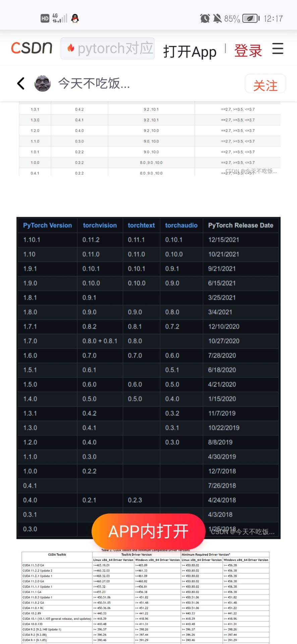Tap the 85% battery percentage

[x=232, y=18]
